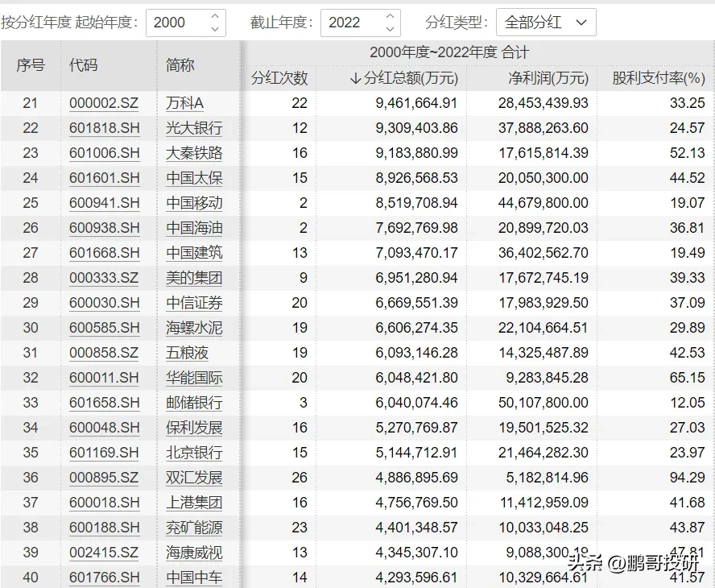Image resolution: width=715 pixels, height=588 pixels.
Task: Open the 北京银行 stock name link
Action: [x=194, y=453]
